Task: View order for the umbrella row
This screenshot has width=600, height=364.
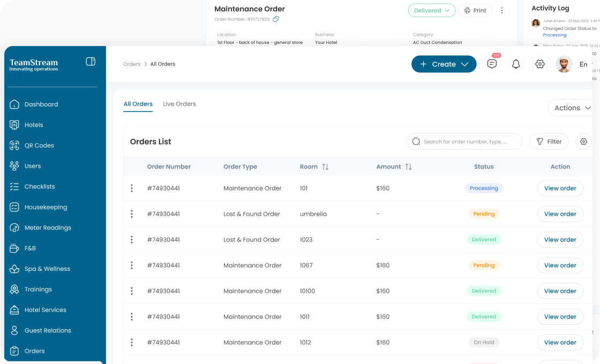Action: [560, 214]
